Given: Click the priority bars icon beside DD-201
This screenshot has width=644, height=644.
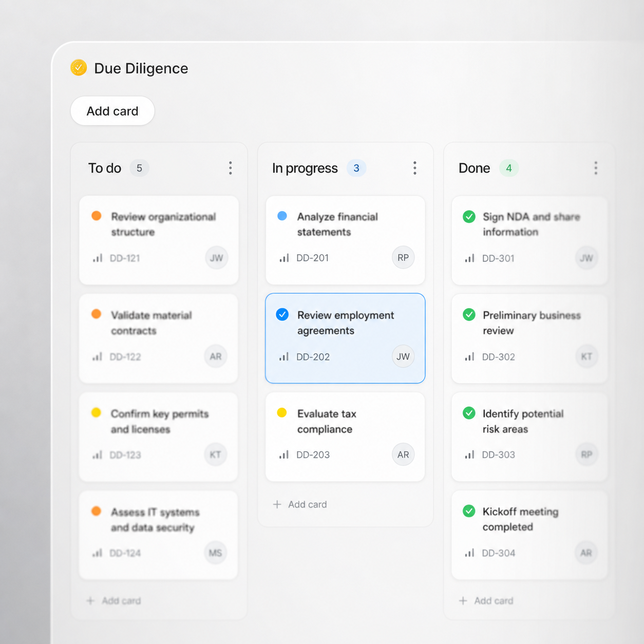Looking at the screenshot, I should coord(284,258).
